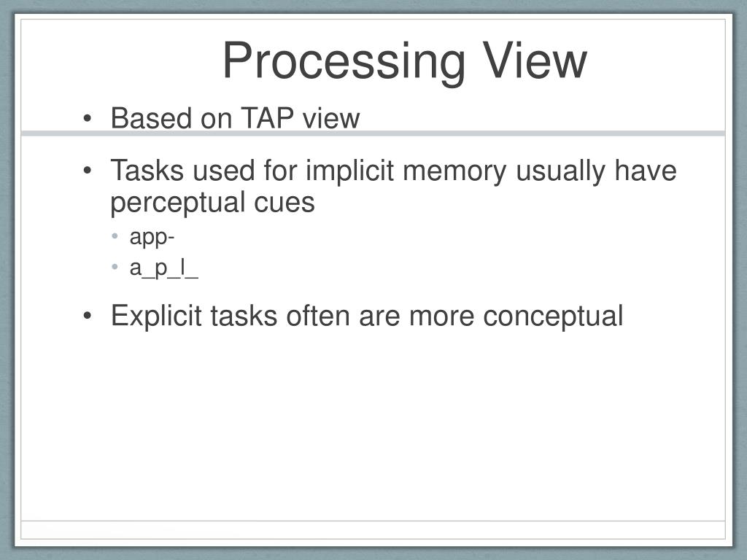
Task: Click the bullet dot before "Tasks used for"
Action: 87,170
